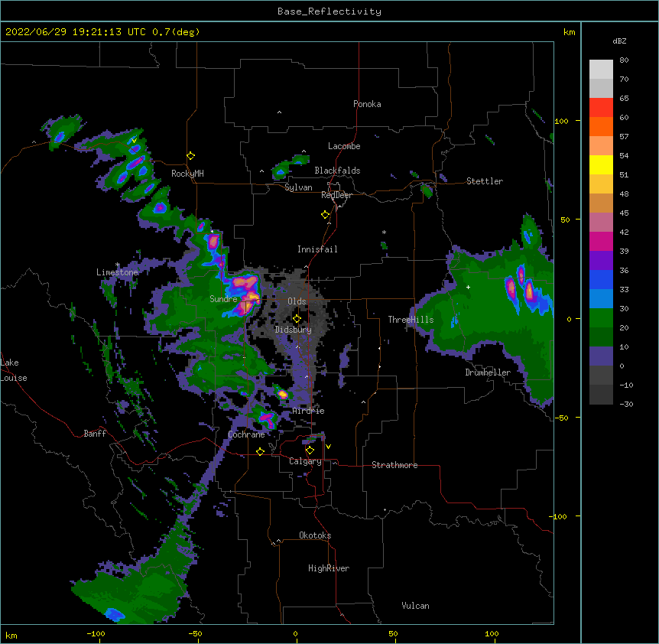659x644 pixels.
Task: Pick the magenta 39-42 dBZ legend swatch
Action: coord(601,241)
